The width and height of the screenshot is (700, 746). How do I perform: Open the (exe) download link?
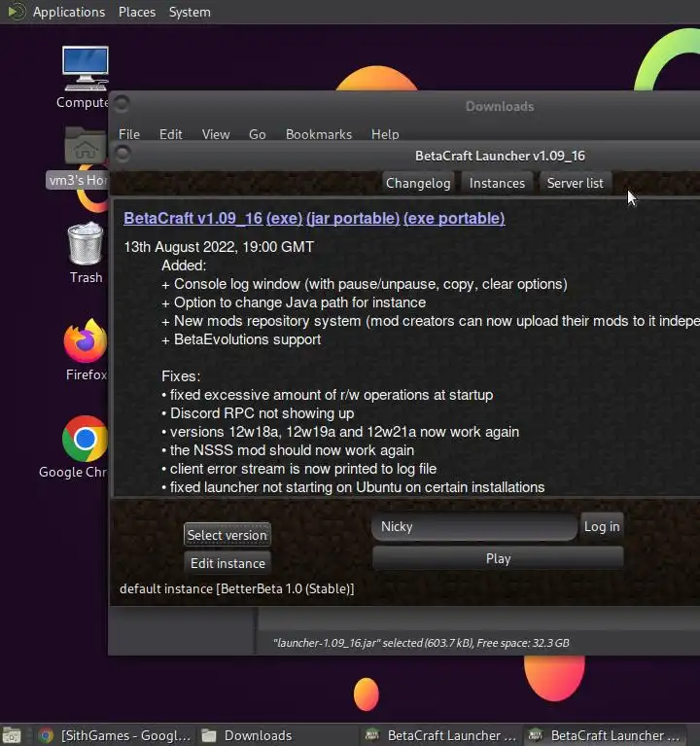point(284,219)
